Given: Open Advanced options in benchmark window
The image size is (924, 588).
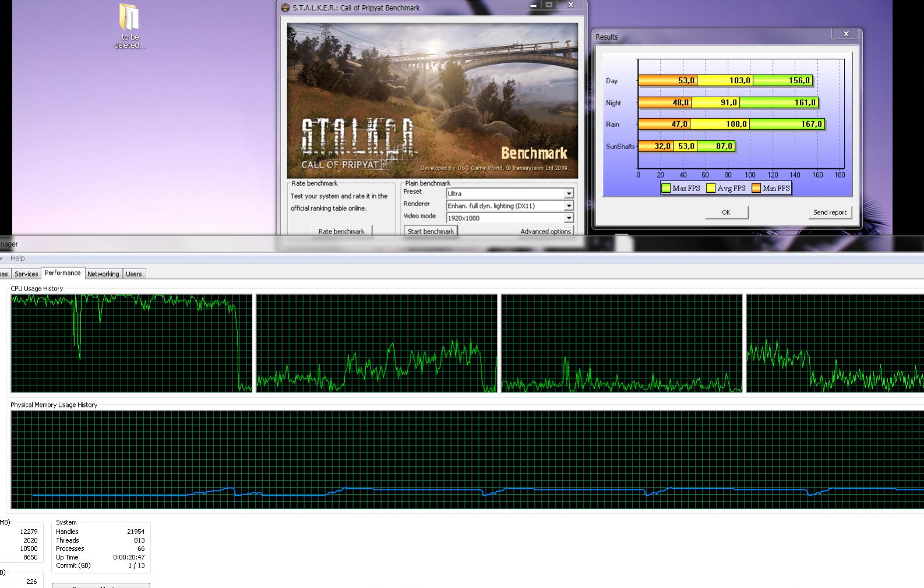Looking at the screenshot, I should pos(545,231).
